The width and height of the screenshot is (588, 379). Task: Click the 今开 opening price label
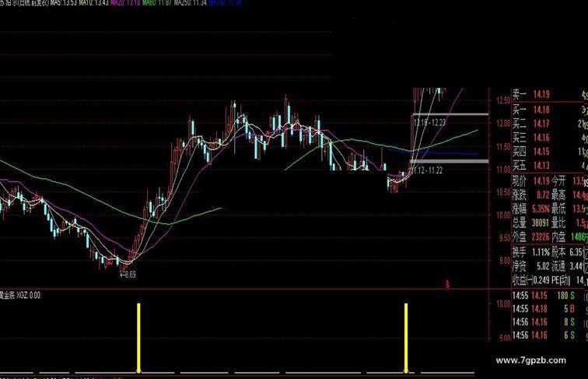(558, 181)
